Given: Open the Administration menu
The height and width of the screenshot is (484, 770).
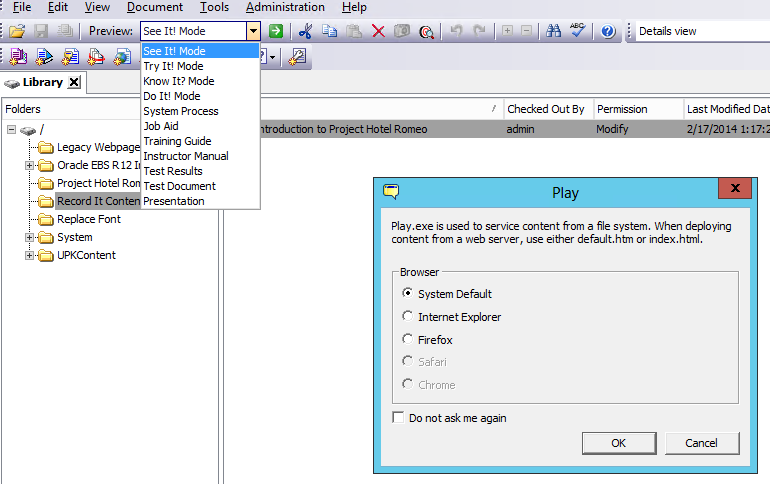Looking at the screenshot, I should click(x=285, y=7).
